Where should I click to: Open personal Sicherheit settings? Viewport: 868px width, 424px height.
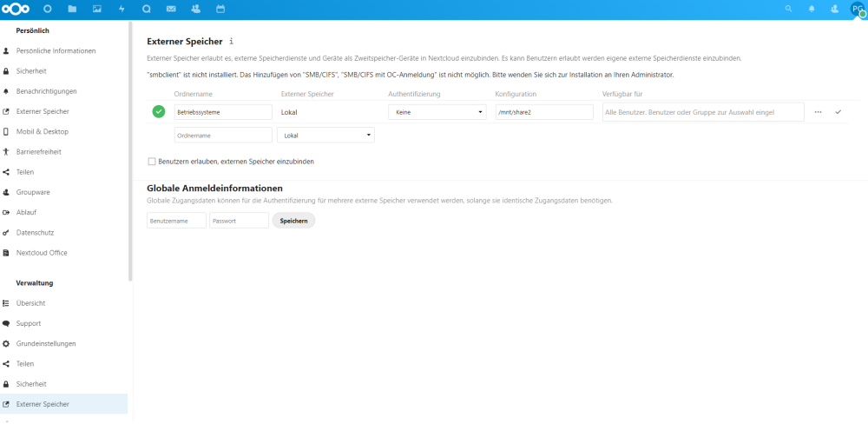tap(31, 71)
